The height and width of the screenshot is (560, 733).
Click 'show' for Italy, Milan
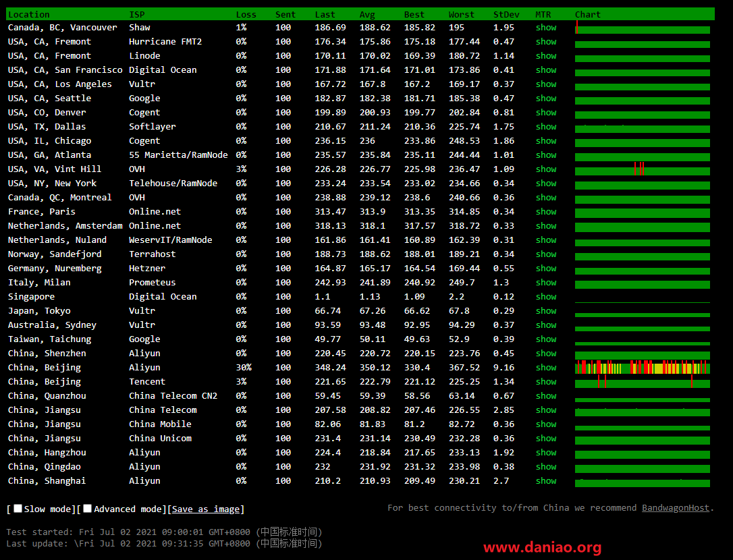coord(546,282)
